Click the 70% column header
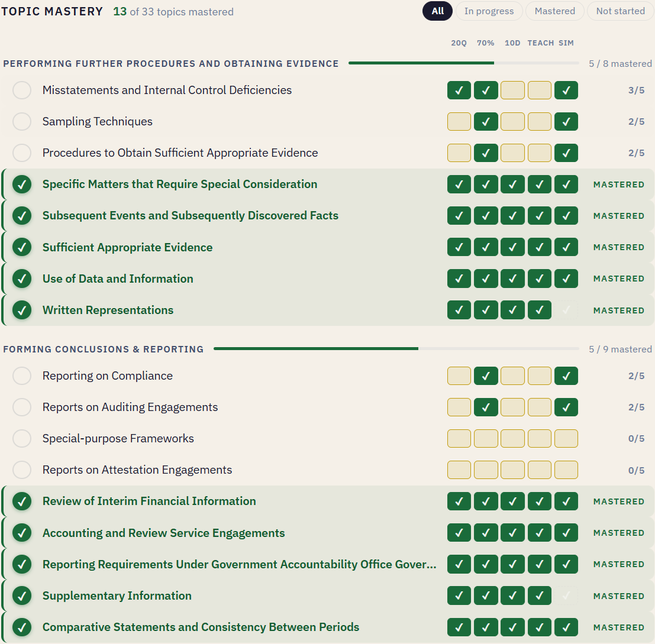 click(485, 43)
